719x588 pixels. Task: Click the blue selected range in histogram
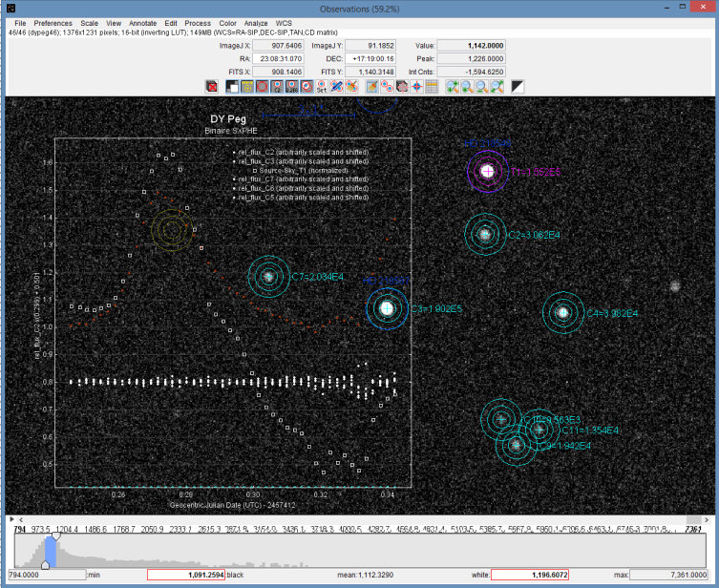51,553
